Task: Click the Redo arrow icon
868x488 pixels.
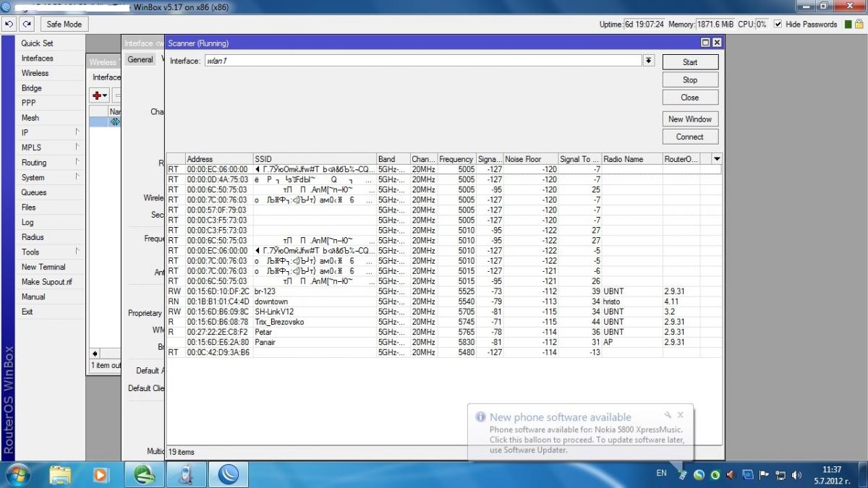Action: 27,24
